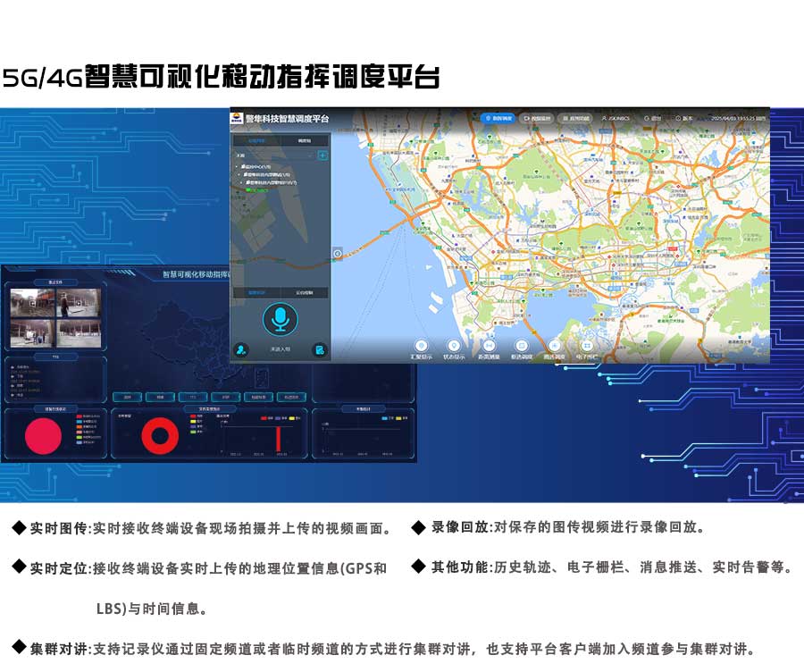
Task: Click the 状态显示 map tool icon
Action: pos(454,346)
